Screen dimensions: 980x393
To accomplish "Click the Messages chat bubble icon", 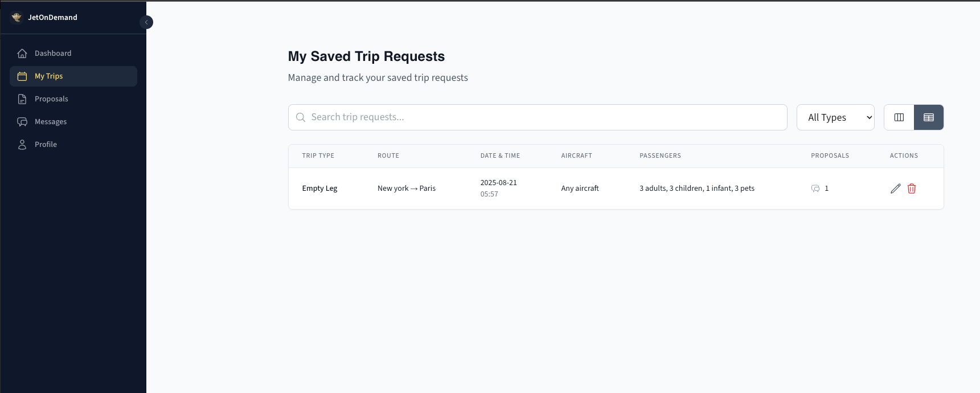I will pyautogui.click(x=22, y=122).
